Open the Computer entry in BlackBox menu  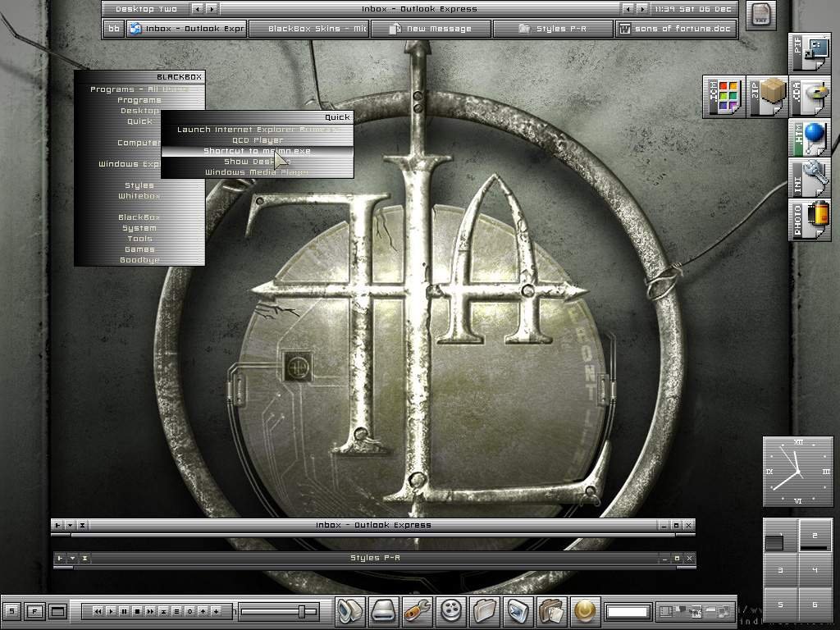[x=139, y=143]
